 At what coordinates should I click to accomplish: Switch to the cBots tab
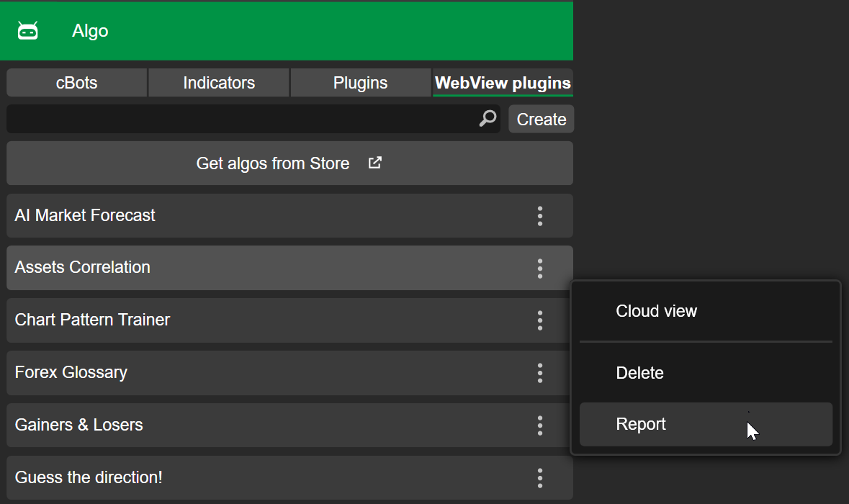[76, 83]
